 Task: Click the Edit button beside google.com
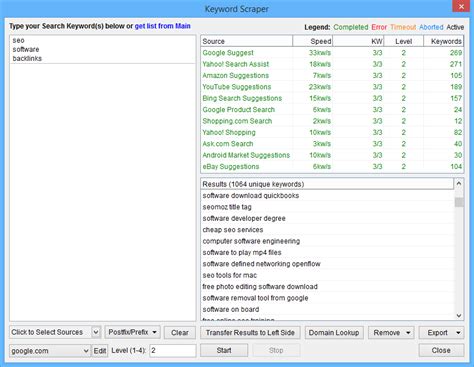[x=100, y=351]
